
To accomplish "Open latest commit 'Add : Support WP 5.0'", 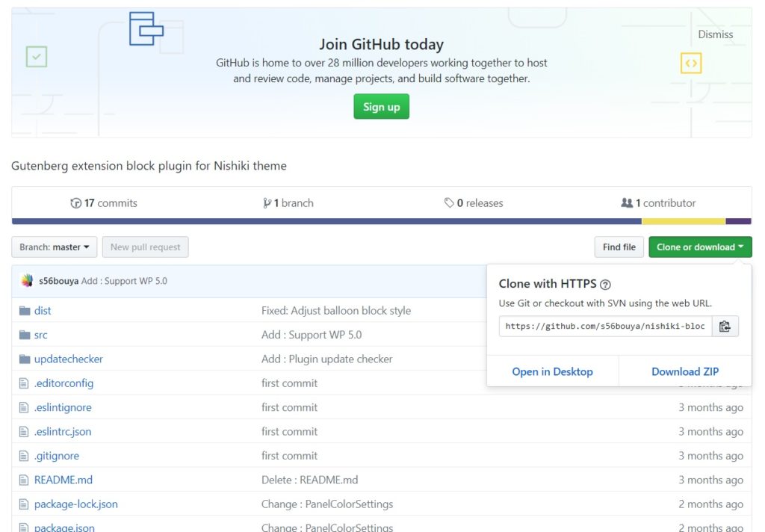I will 124,281.
